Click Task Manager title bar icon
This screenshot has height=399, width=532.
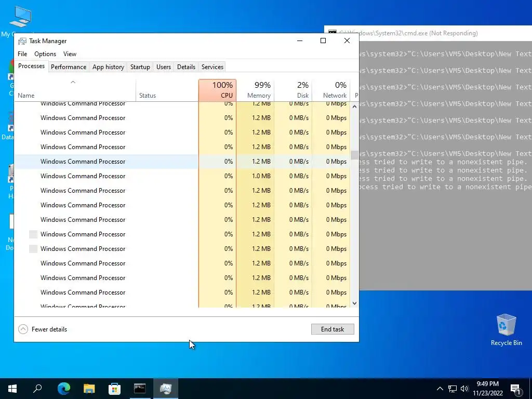pos(22,41)
